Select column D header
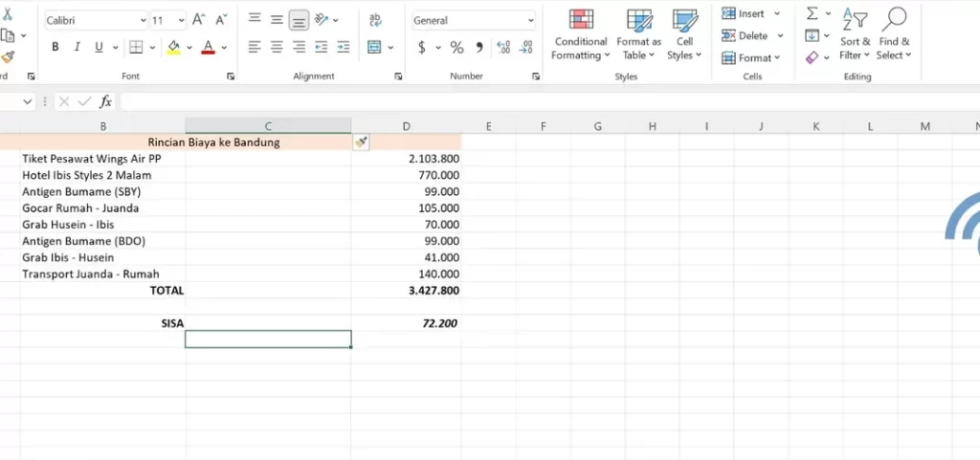The image size is (980, 460). 406,126
